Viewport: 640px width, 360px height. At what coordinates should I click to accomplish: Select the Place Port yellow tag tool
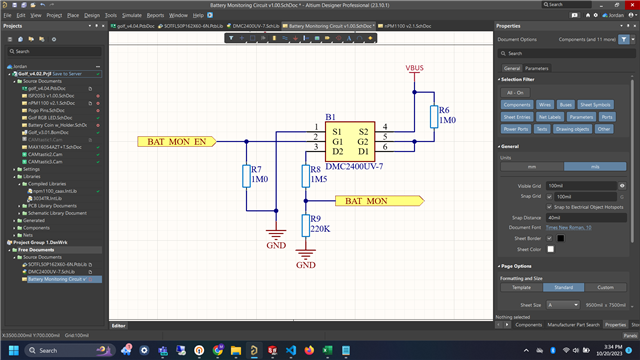[327, 38]
